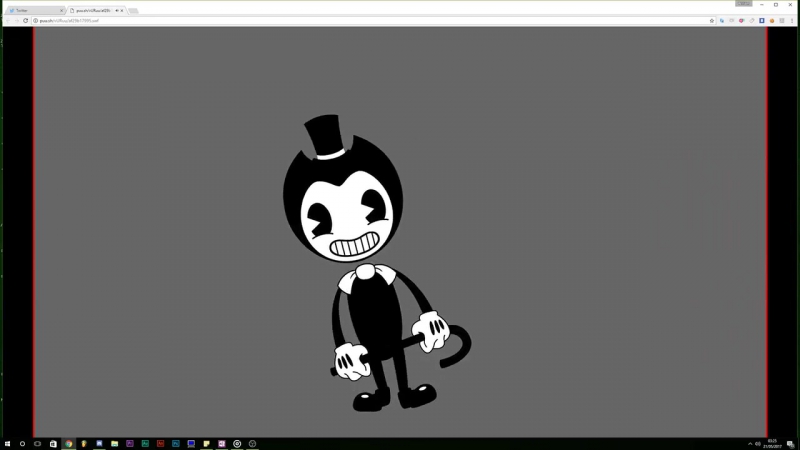
Task: Open FL Studio from the taskbar
Action: pyautogui.click(x=84, y=444)
